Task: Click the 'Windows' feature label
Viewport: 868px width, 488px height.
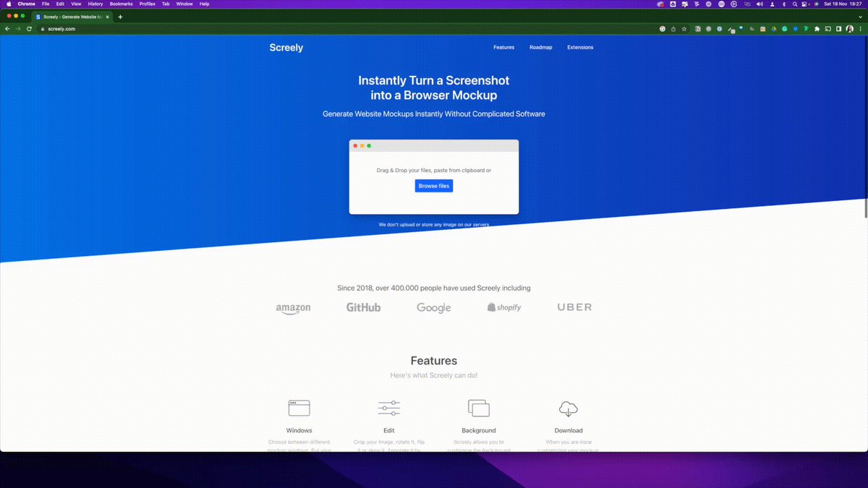Action: coord(299,431)
